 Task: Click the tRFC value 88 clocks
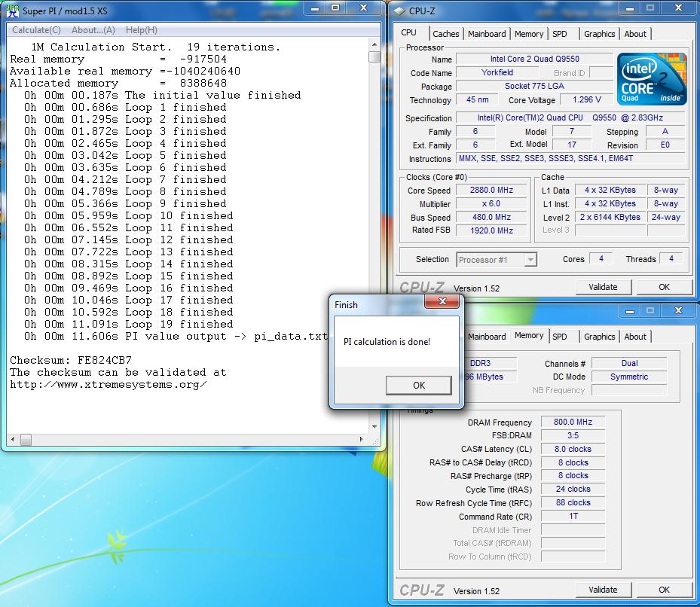pos(573,502)
